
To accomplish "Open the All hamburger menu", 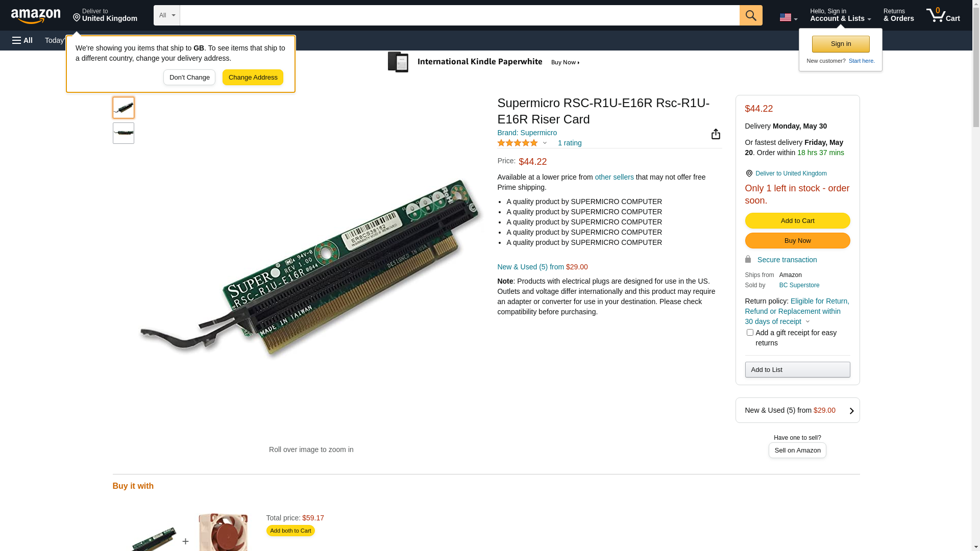I will coord(22,40).
